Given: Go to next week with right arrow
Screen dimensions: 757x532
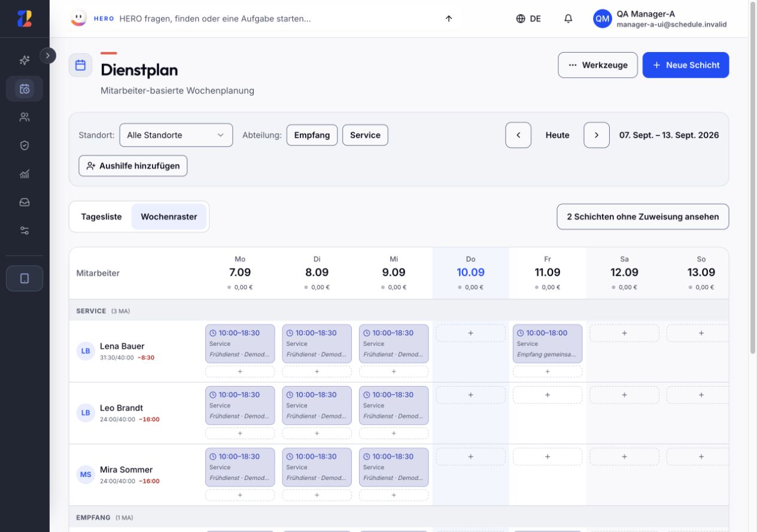Looking at the screenshot, I should (x=597, y=135).
